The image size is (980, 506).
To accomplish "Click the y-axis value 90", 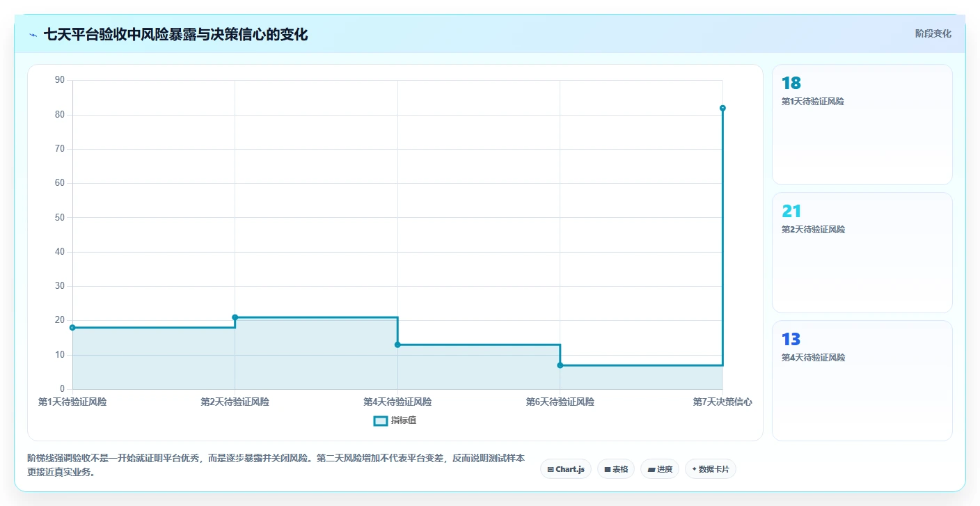I will (x=59, y=80).
